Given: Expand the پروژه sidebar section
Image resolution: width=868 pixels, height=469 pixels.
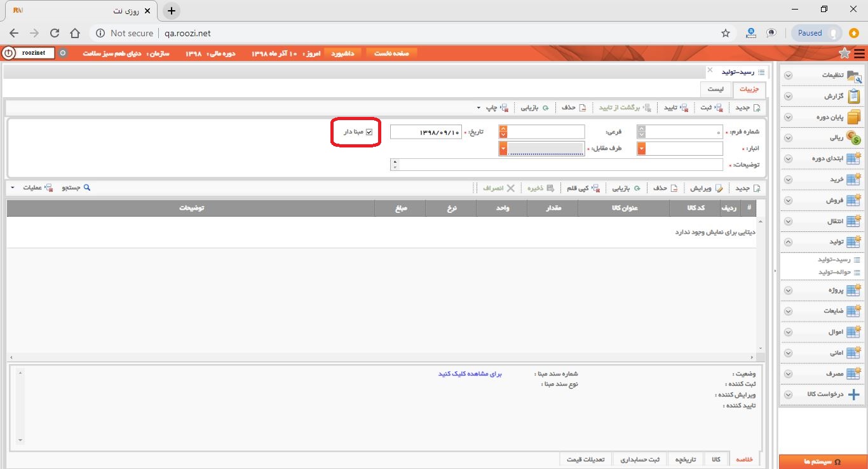Looking at the screenshot, I should [788, 290].
